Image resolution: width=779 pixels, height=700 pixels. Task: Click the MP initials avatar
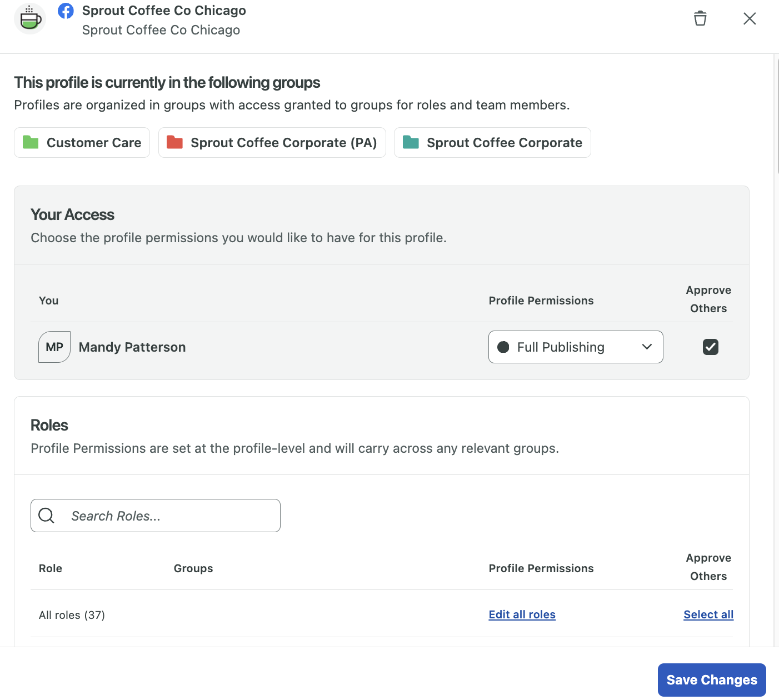coord(54,347)
